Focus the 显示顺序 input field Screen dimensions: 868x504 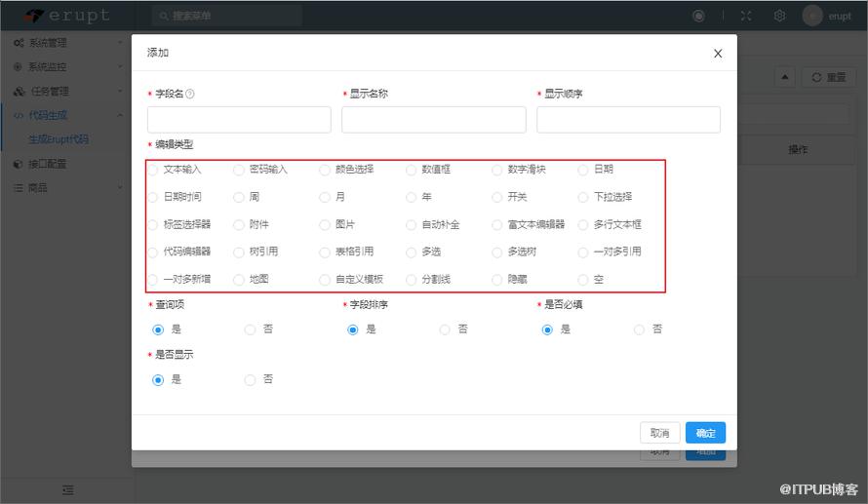coord(628,120)
